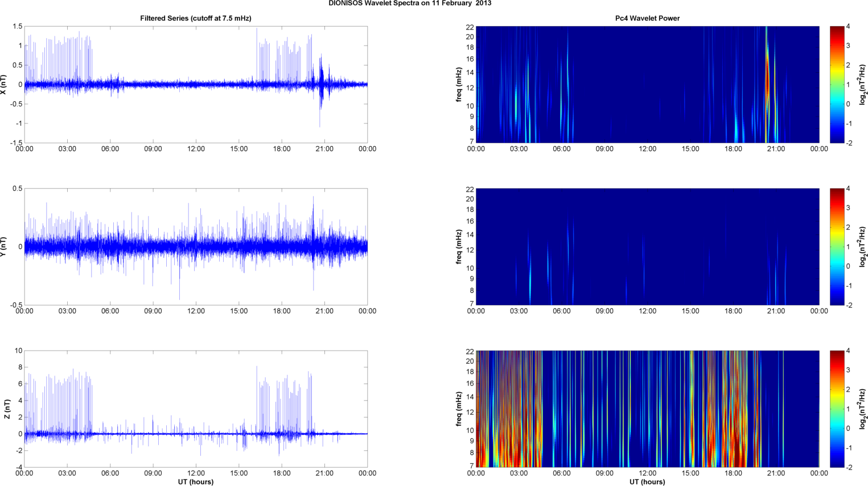This screenshot has height=486, width=868.
Task: Click the top colorbar of X wavelet plot
Action: pos(837,84)
